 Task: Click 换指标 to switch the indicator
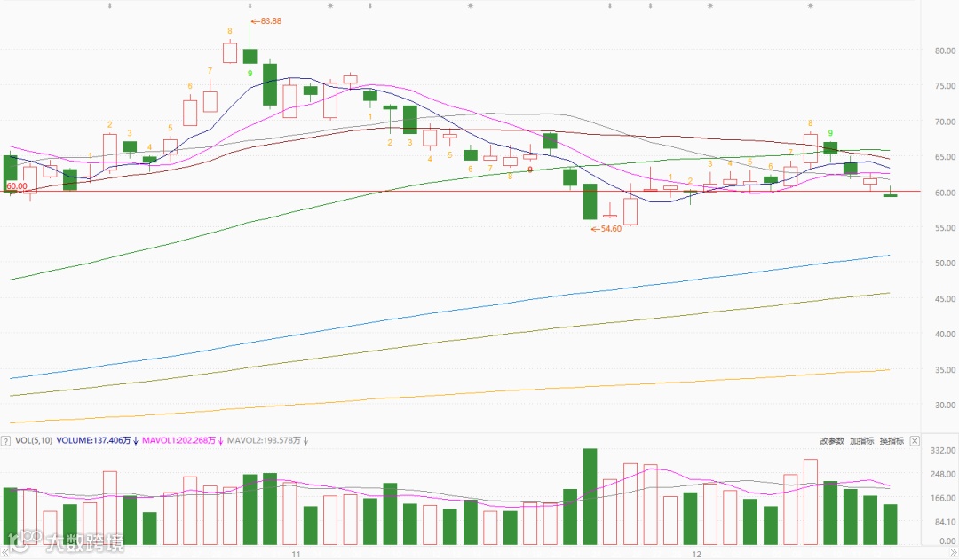(x=892, y=441)
